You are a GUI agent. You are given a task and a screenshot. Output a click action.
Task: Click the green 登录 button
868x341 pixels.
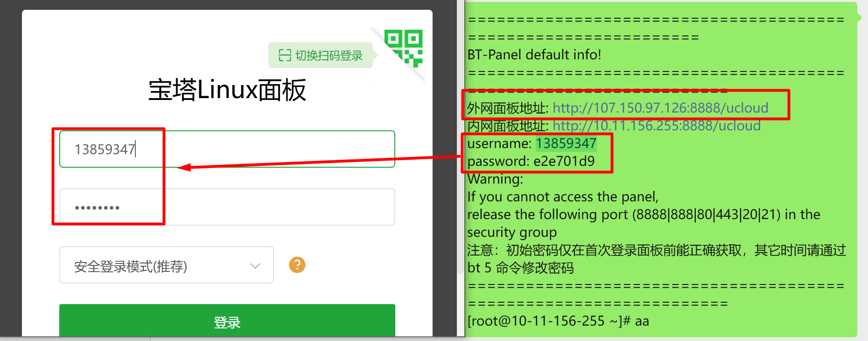click(x=227, y=321)
